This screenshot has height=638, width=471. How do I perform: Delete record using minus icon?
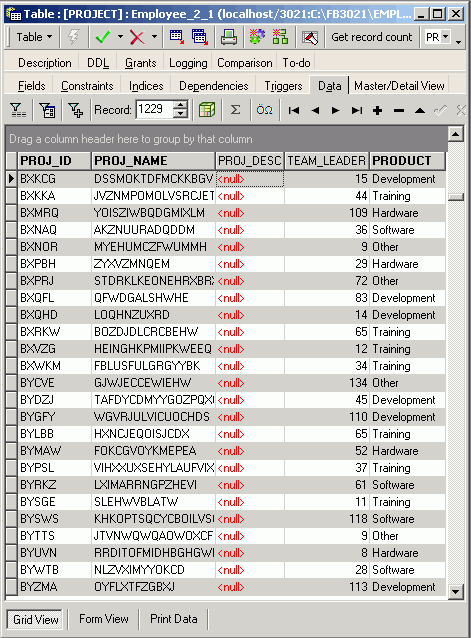click(x=399, y=110)
